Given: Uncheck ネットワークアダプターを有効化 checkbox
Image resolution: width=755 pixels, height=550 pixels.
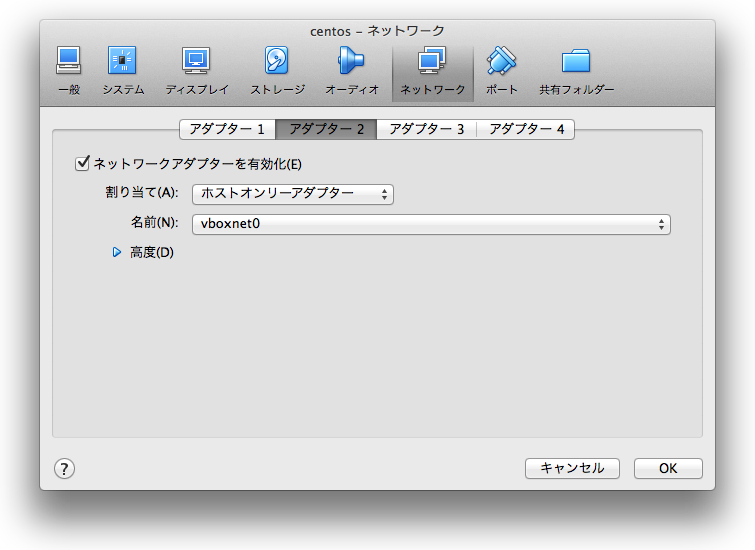Looking at the screenshot, I should tap(82, 163).
